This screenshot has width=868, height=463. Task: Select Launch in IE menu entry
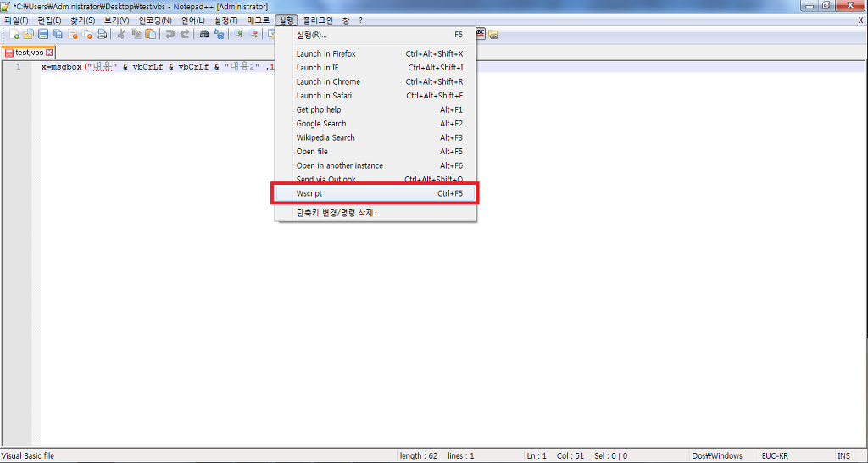tap(376, 68)
